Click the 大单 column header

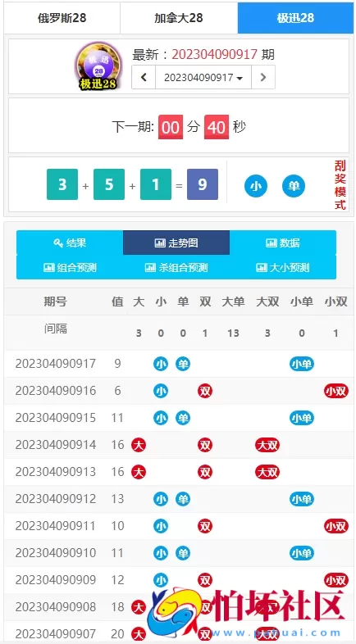(x=233, y=302)
